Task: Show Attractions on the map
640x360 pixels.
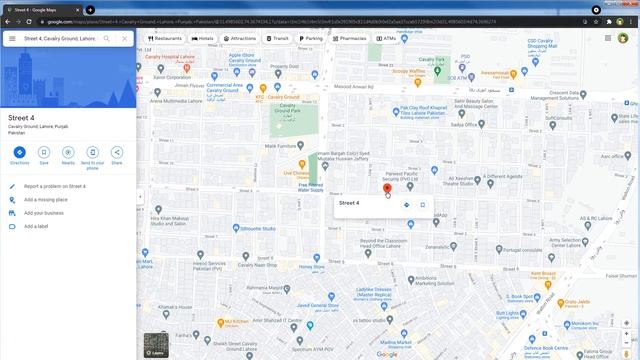Action: point(240,38)
